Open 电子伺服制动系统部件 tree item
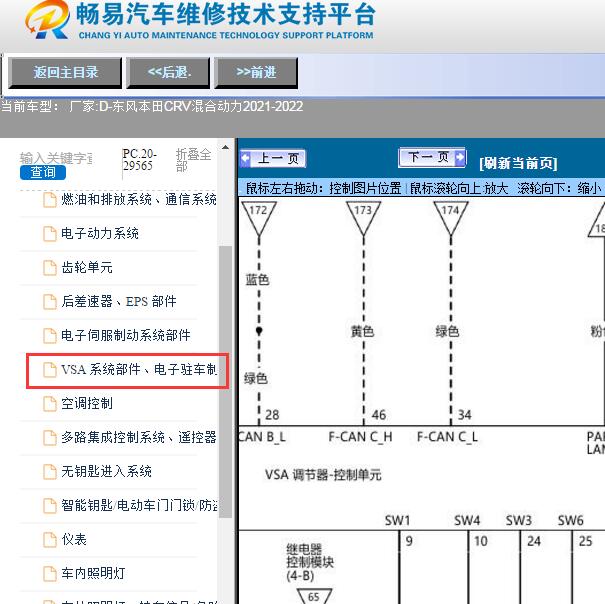This screenshot has width=605, height=604. tap(117, 335)
